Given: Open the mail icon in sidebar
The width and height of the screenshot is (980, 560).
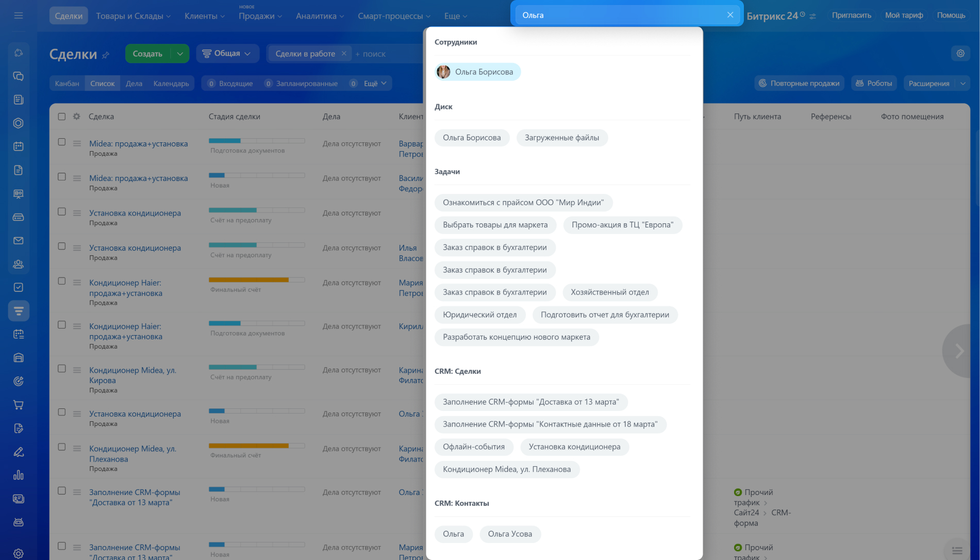Looking at the screenshot, I should point(19,240).
